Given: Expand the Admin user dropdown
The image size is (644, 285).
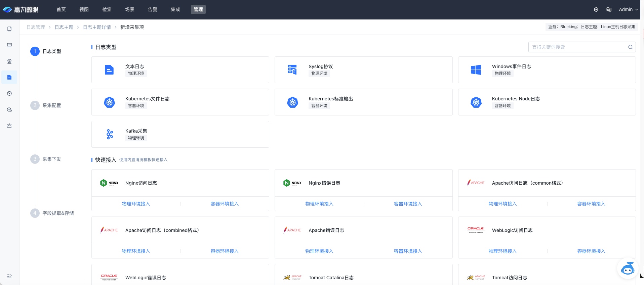Looking at the screenshot, I should (628, 9).
